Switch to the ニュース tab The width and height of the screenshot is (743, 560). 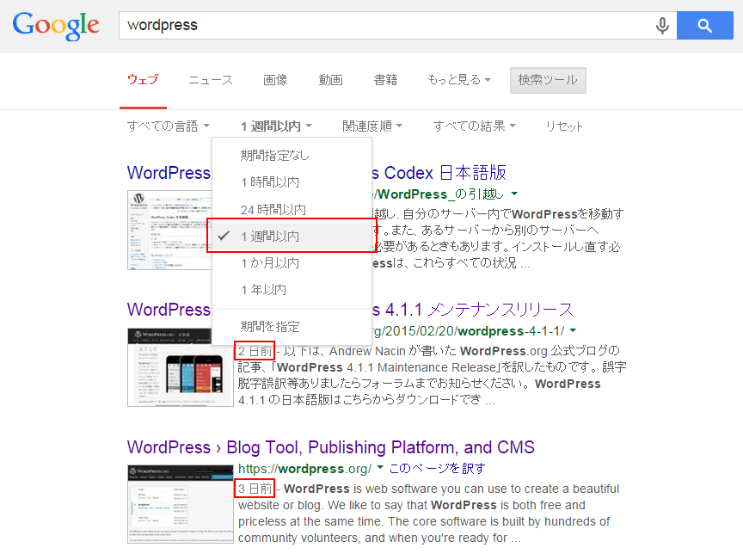[x=211, y=80]
